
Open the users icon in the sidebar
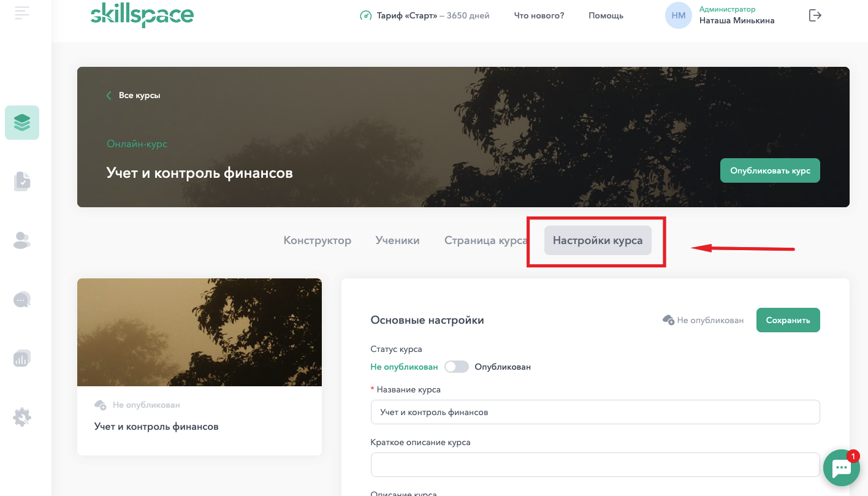click(x=22, y=240)
